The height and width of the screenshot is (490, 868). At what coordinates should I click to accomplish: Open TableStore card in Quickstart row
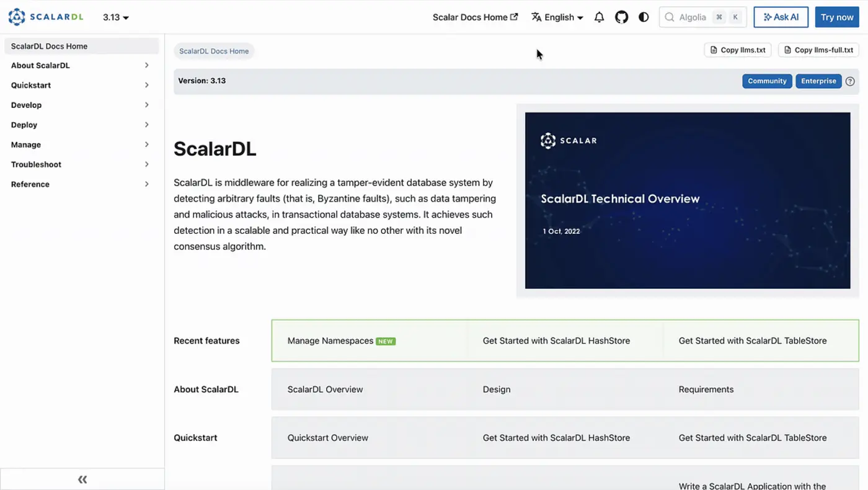761,438
